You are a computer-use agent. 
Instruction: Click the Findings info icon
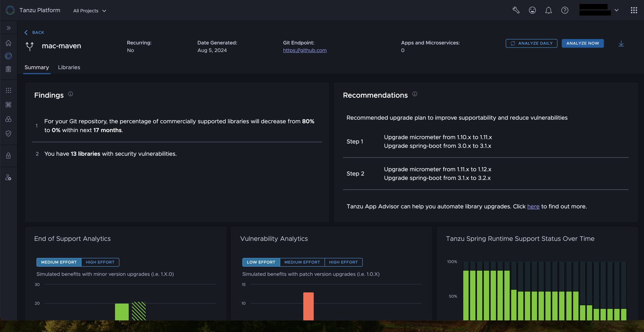[71, 94]
